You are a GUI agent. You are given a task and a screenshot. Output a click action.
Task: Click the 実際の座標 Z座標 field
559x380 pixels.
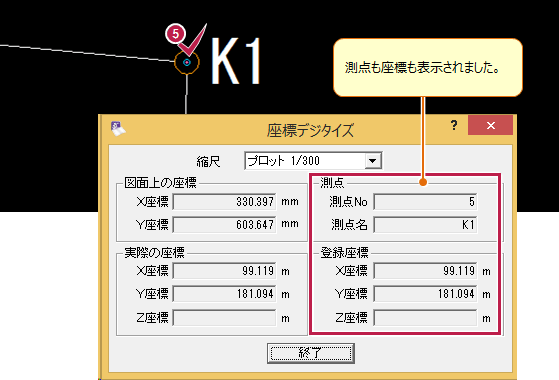225,317
